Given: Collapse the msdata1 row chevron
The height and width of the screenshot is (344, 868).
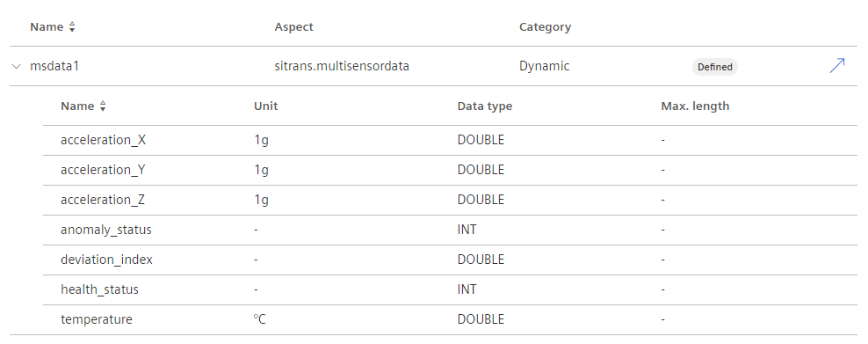Looking at the screenshot, I should coord(16,67).
